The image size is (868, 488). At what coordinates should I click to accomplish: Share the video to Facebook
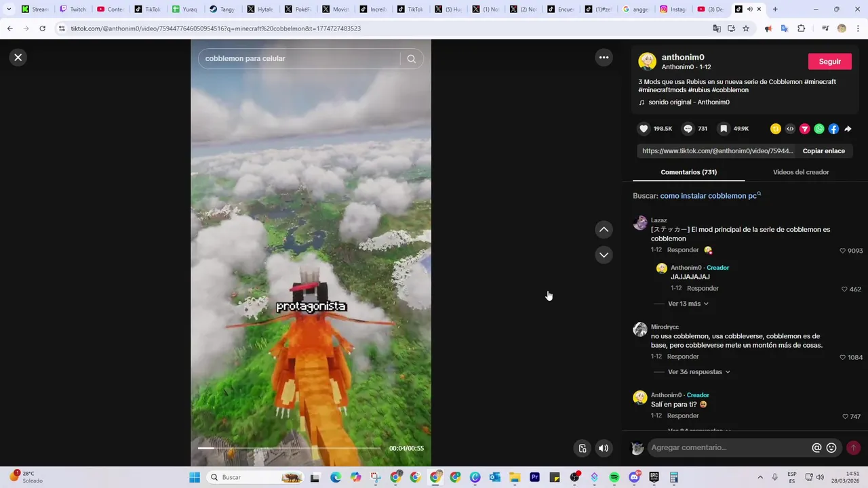pos(833,129)
